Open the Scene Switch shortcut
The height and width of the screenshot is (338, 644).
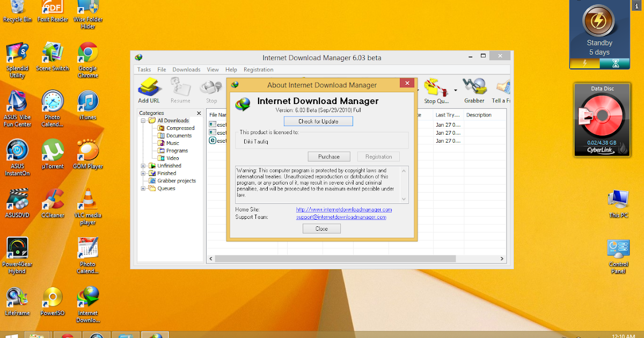click(x=53, y=57)
